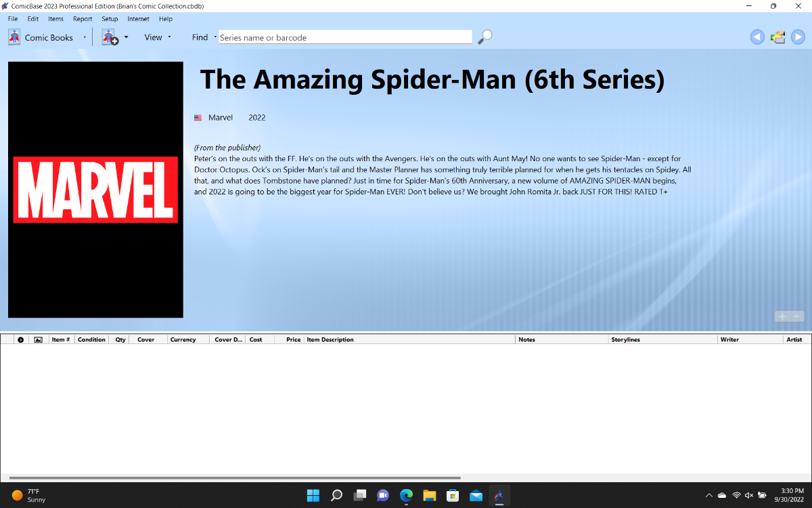The width and height of the screenshot is (812, 508).
Task: Open the Find options dropdown
Action: tap(215, 37)
